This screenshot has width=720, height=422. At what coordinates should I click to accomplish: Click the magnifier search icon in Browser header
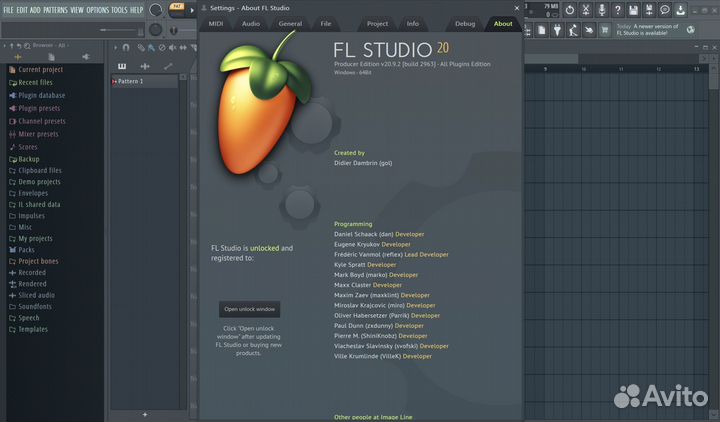click(x=27, y=45)
